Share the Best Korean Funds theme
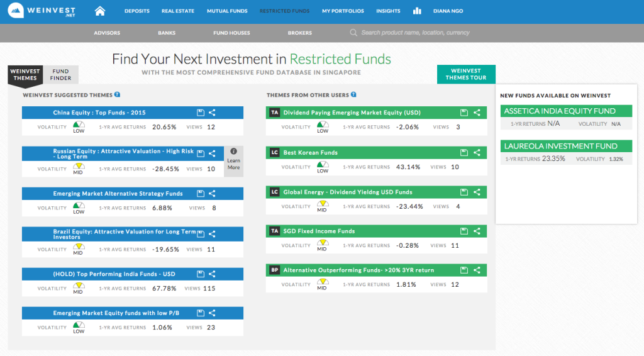The image size is (644, 356). click(x=477, y=152)
